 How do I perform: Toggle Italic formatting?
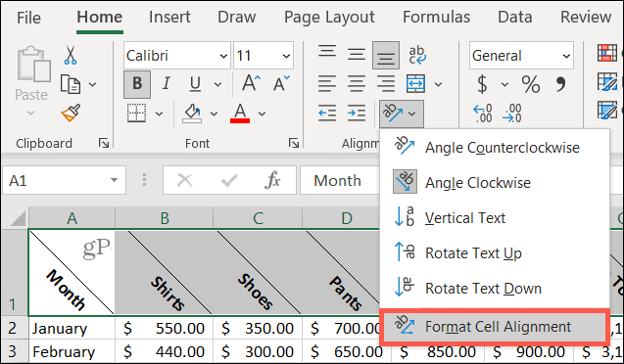tap(166, 84)
